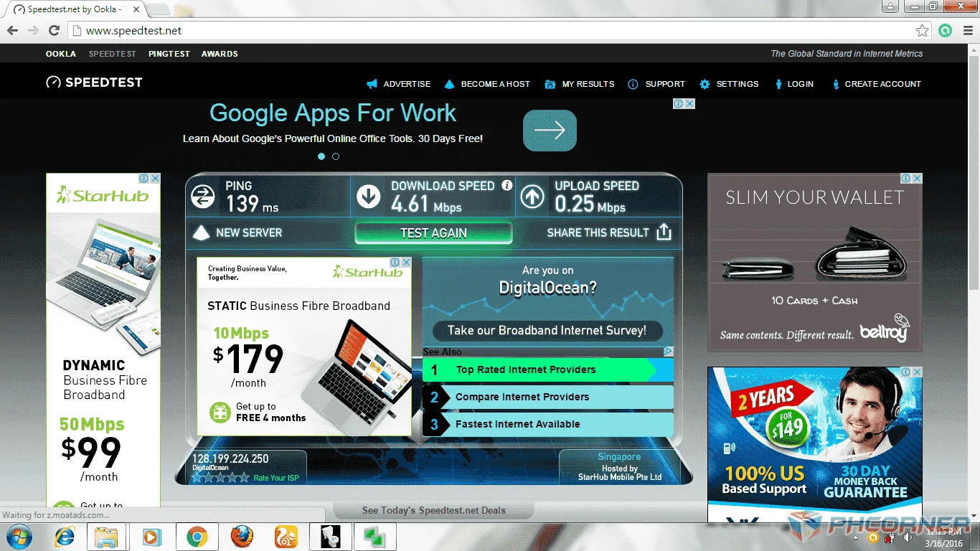Viewport: 980px width, 551px height.
Task: Open the Settings menu item
Action: point(738,84)
